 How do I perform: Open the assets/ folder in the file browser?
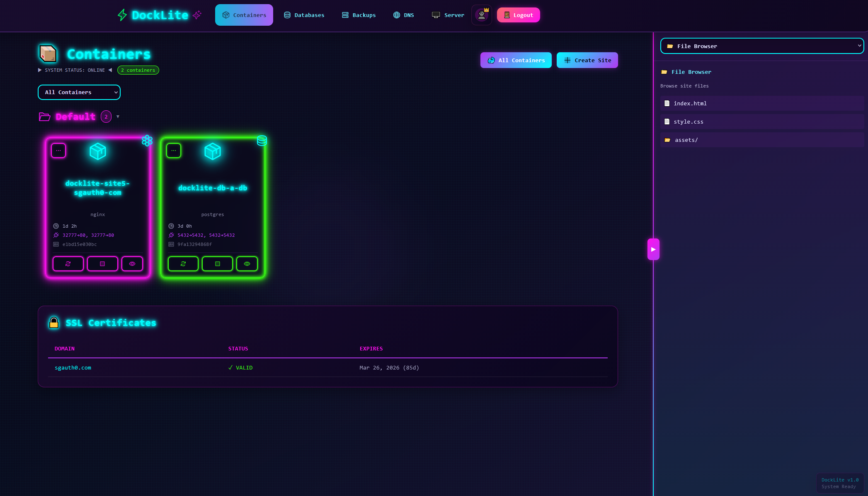(x=686, y=140)
